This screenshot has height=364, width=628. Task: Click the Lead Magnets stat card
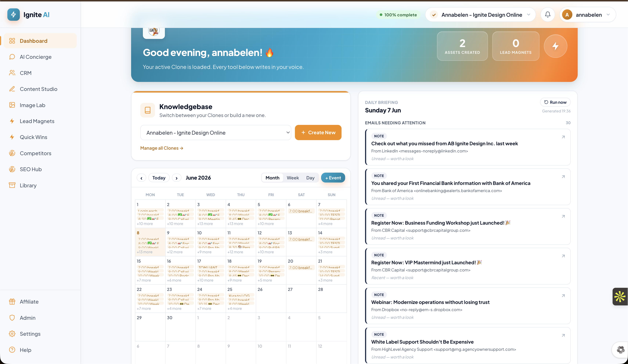pos(516,46)
